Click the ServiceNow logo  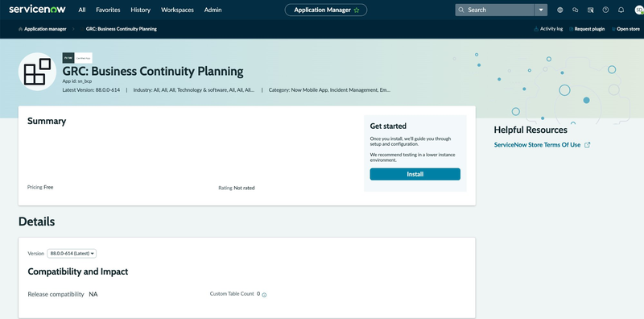pos(37,10)
